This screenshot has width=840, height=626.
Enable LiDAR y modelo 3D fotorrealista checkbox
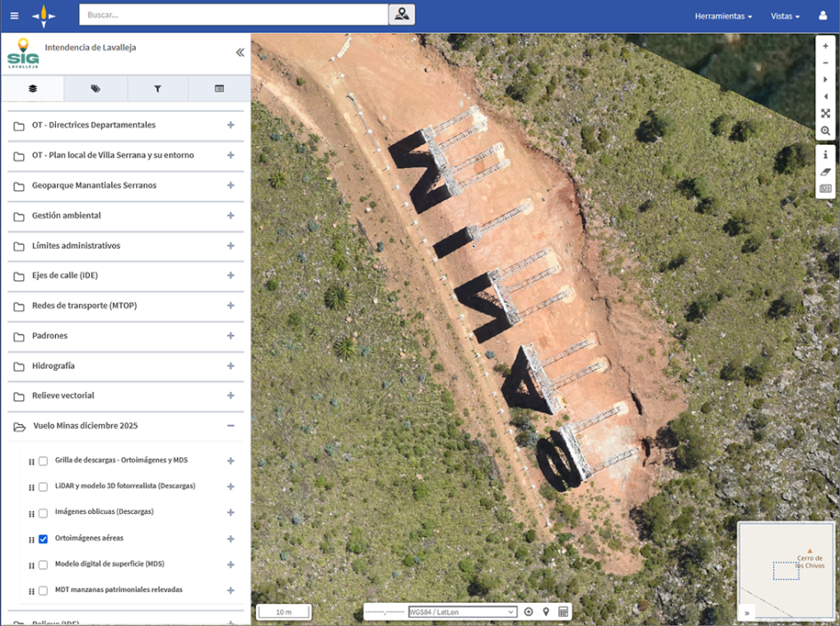click(44, 486)
